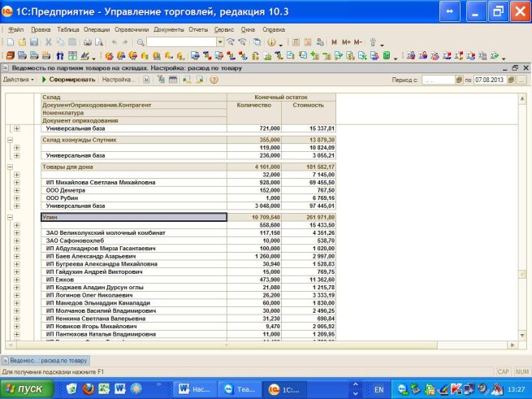Click the EN language indicator in tray
Image resolution: width=532 pixels, height=399 pixels.
pos(379,389)
